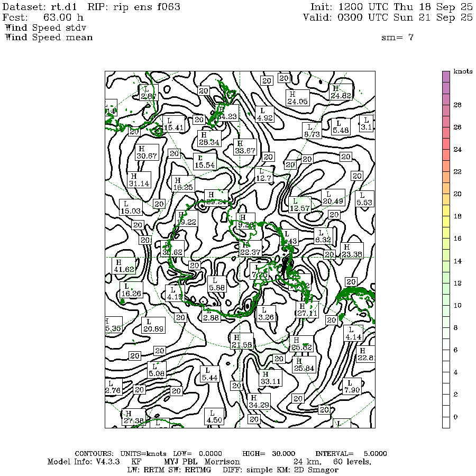
Task: Click the 'sm= 7' smoothing label
Action: click(397, 38)
